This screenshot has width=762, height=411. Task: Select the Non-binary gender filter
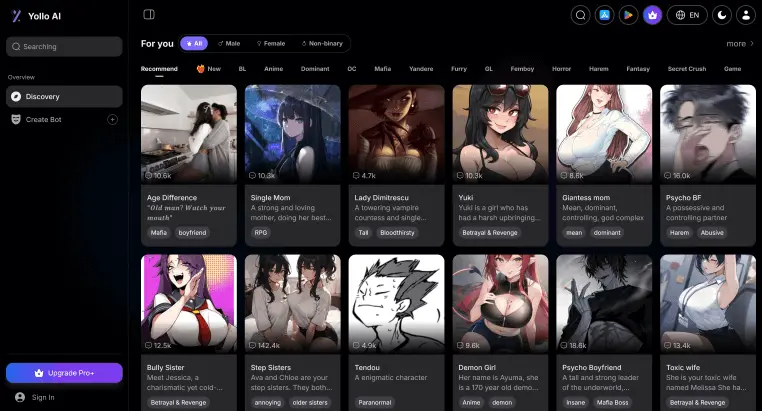tap(321, 44)
